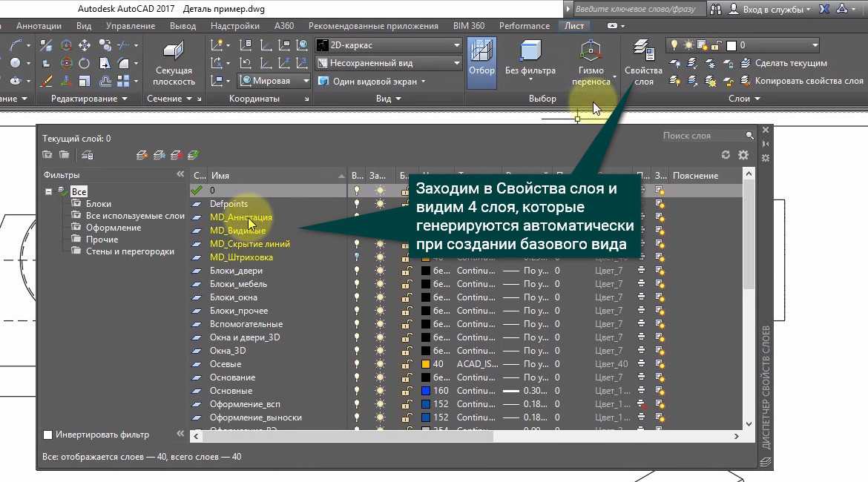868x482 pixels.
Task: Click the color swatch of layer Оформление_выноски
Action: [426, 417]
